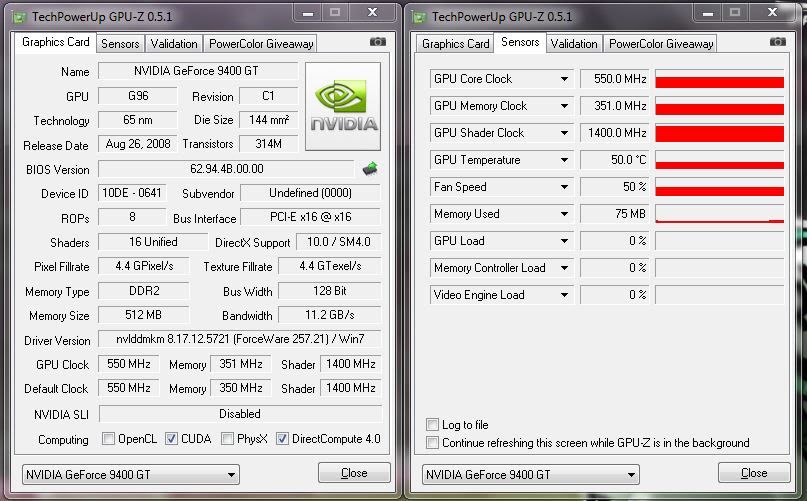
Task: Open GPU Temperature sensor dropdown
Action: click(564, 160)
